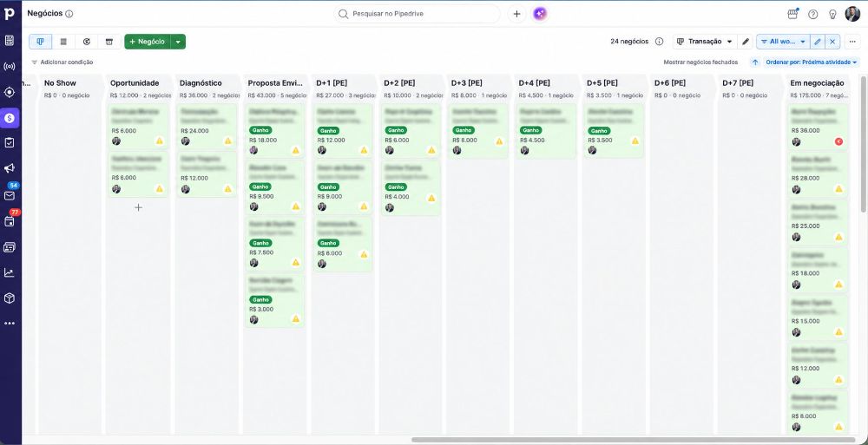Switch to list view
868x445 pixels.
point(63,42)
